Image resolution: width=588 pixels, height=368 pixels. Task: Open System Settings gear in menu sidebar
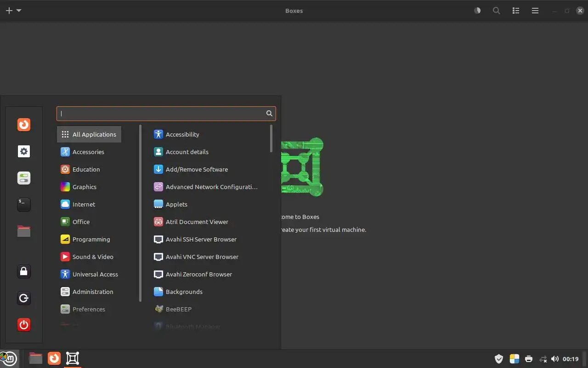coord(24,151)
